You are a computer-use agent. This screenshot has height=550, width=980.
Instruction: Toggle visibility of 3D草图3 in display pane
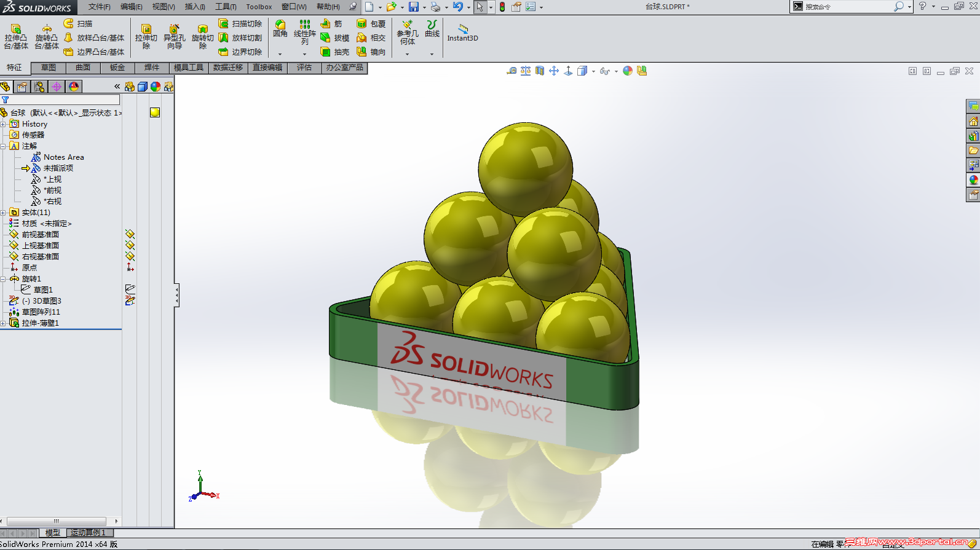(x=130, y=301)
